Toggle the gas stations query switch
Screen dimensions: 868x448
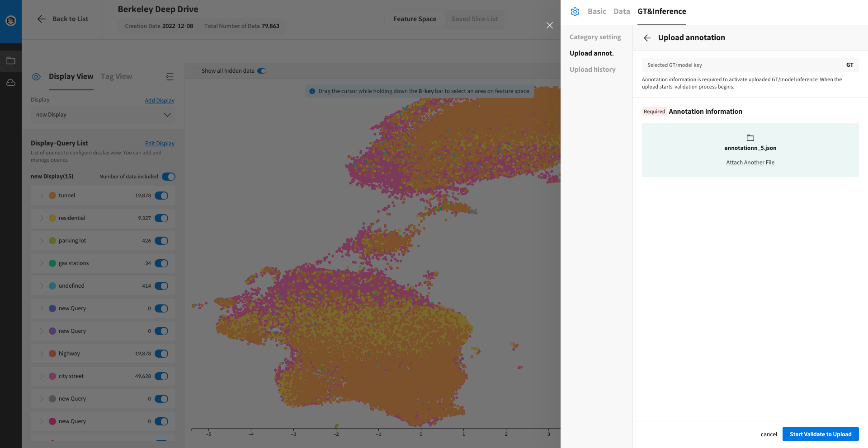coord(161,263)
